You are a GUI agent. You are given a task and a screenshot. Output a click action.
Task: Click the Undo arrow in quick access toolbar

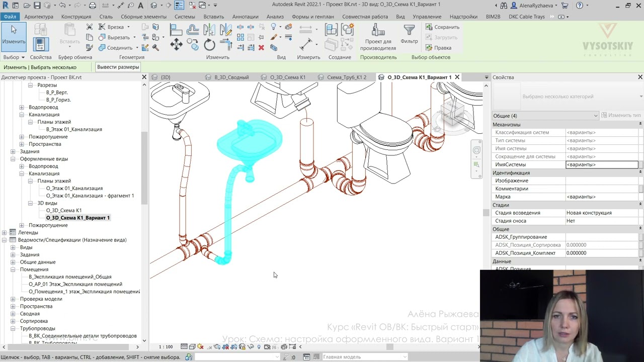click(62, 6)
